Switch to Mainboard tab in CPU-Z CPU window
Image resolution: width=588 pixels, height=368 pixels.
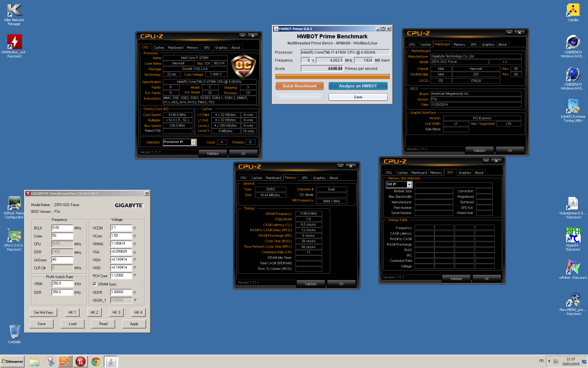tap(175, 48)
